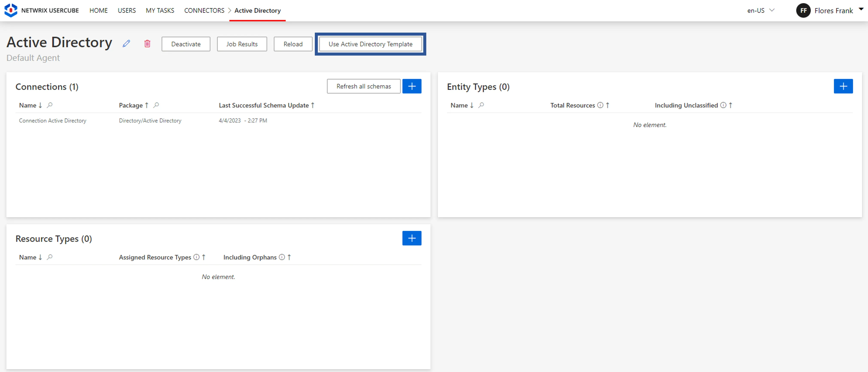Sort entity types by Name arrow
Screen dimensions: 868x372
pyautogui.click(x=472, y=105)
